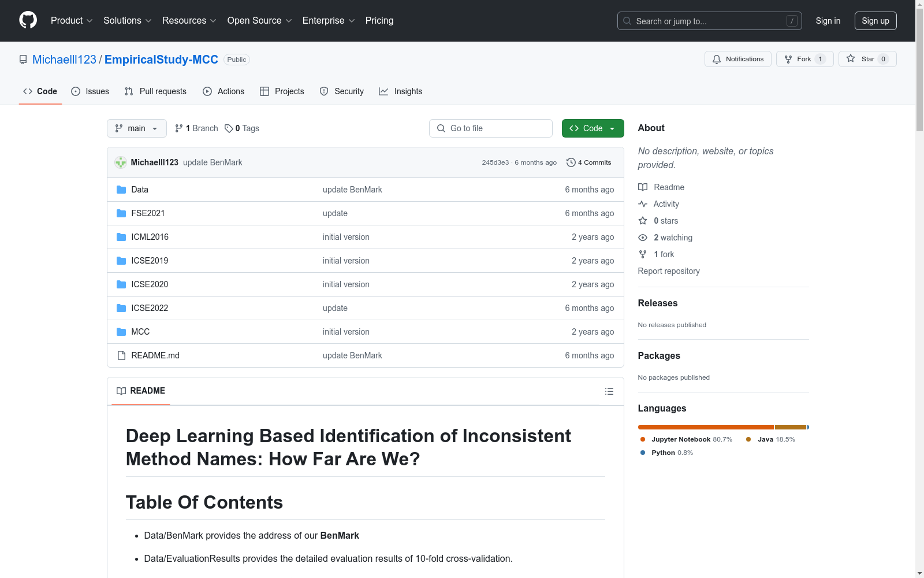Go to the Actions tab

point(223,91)
